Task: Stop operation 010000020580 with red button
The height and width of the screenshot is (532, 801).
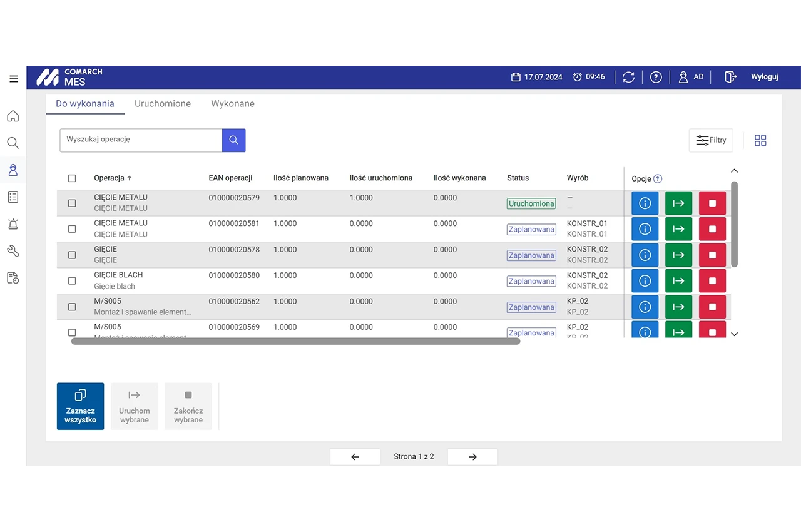Action: coord(712,281)
